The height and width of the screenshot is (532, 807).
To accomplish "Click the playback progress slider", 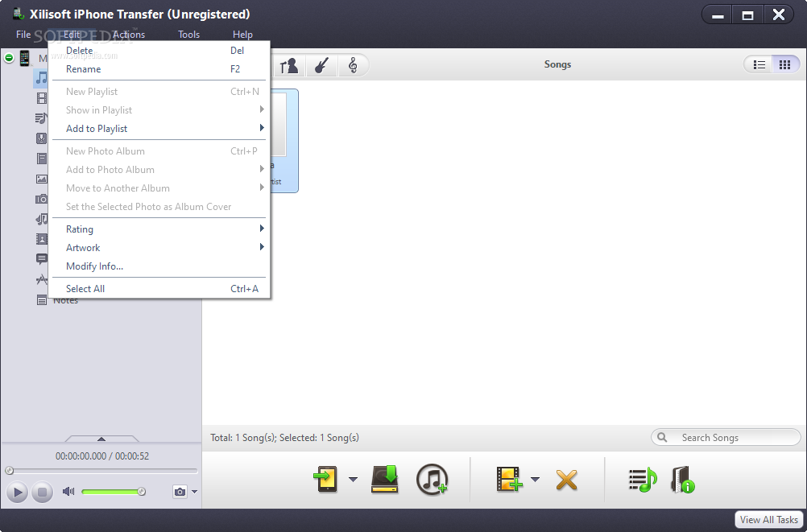I will pos(101,470).
